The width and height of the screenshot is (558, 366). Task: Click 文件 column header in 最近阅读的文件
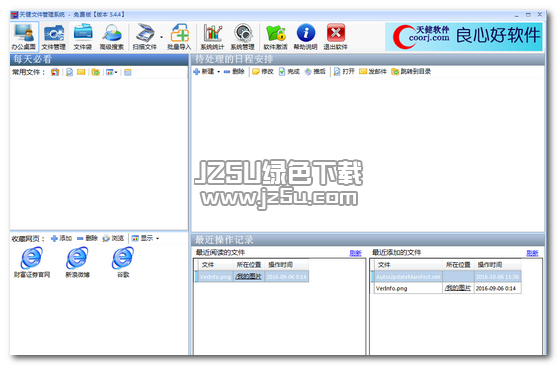coord(215,265)
